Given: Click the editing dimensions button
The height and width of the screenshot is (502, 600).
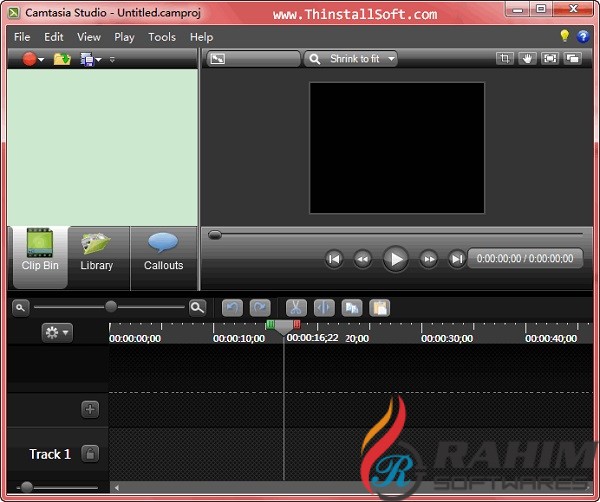Looking at the screenshot, I should click(253, 59).
